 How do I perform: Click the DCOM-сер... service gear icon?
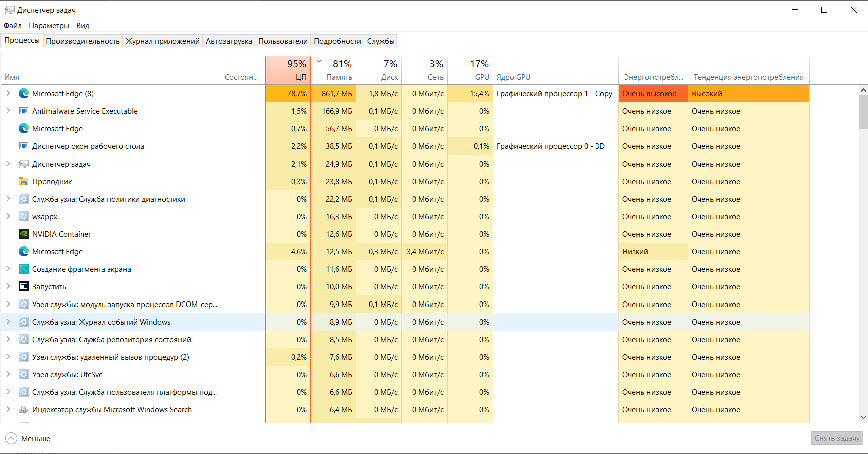[x=24, y=304]
